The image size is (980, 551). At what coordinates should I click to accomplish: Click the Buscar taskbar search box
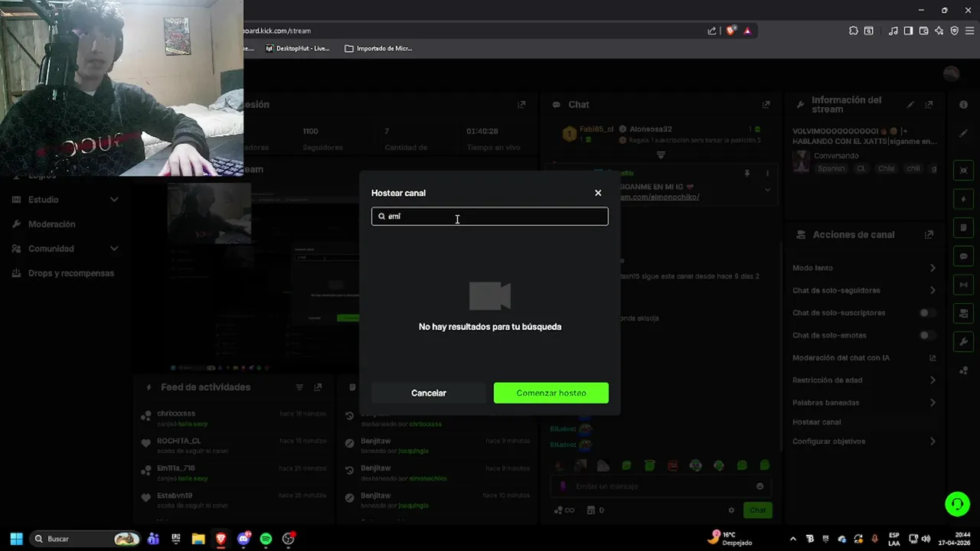click(x=86, y=539)
